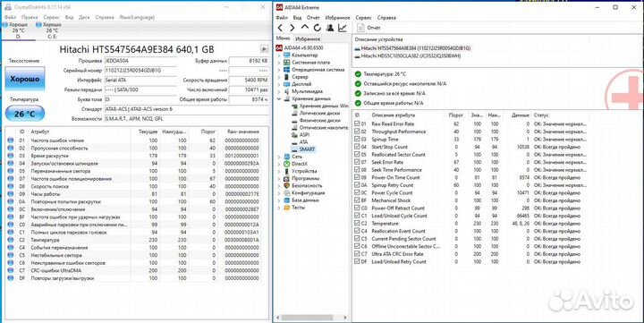Toggle checkbox for 0C Power Cycle Count

357,192
